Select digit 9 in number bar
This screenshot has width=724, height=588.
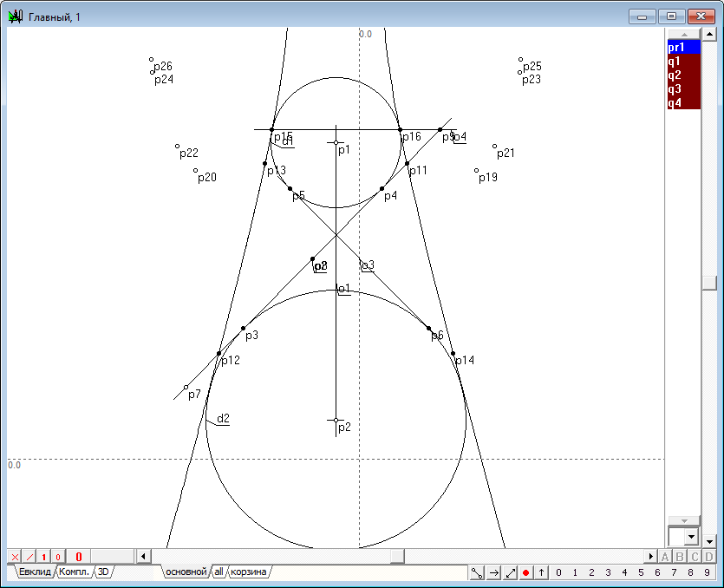click(x=707, y=572)
